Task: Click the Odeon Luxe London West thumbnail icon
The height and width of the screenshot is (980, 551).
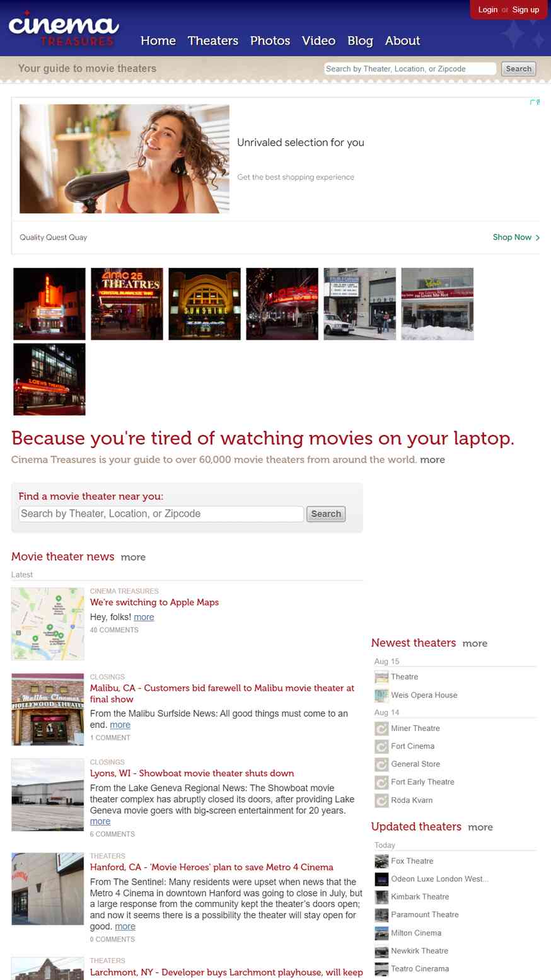Action: pyautogui.click(x=381, y=879)
